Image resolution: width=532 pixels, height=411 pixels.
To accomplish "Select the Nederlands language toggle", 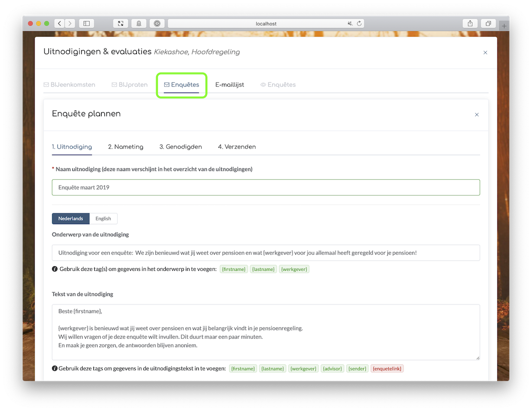I will (70, 219).
